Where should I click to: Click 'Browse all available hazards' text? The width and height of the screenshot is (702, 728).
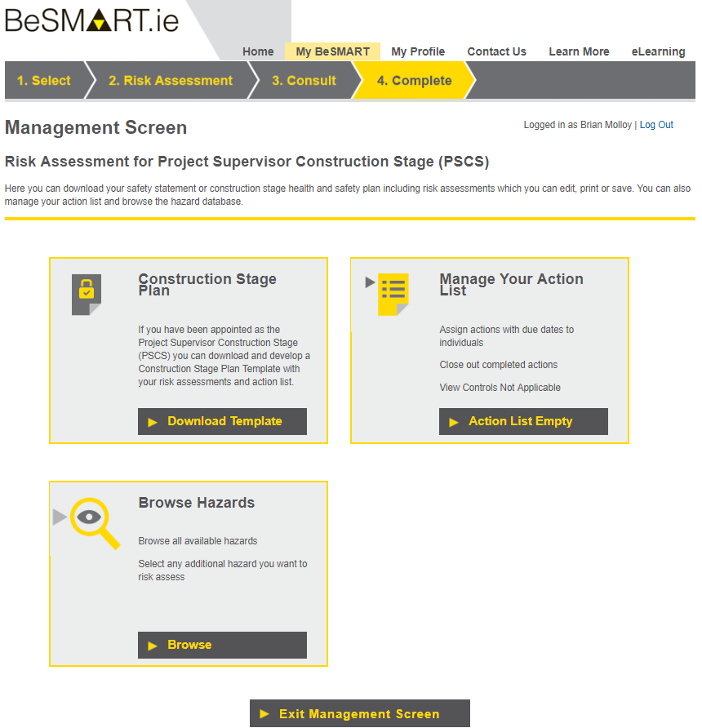(198, 541)
